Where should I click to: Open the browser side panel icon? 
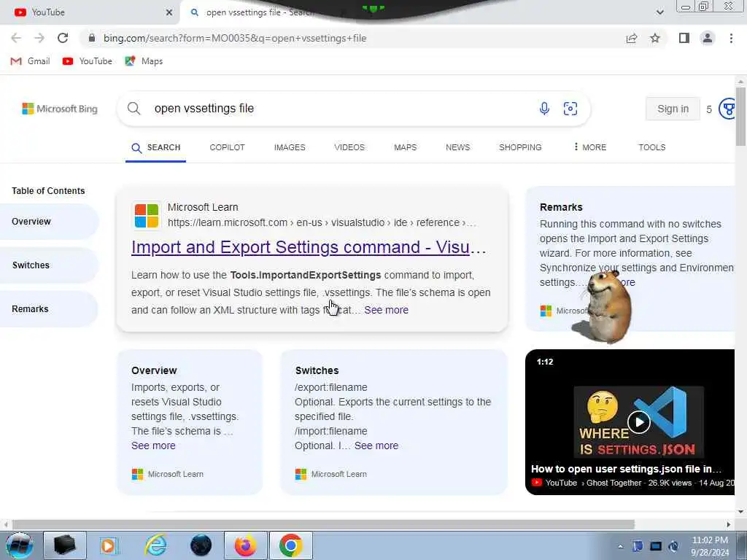tap(684, 38)
